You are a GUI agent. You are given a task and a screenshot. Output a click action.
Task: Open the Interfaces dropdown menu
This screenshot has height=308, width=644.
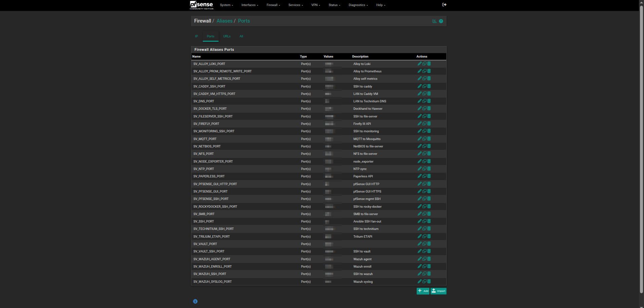[x=250, y=5]
